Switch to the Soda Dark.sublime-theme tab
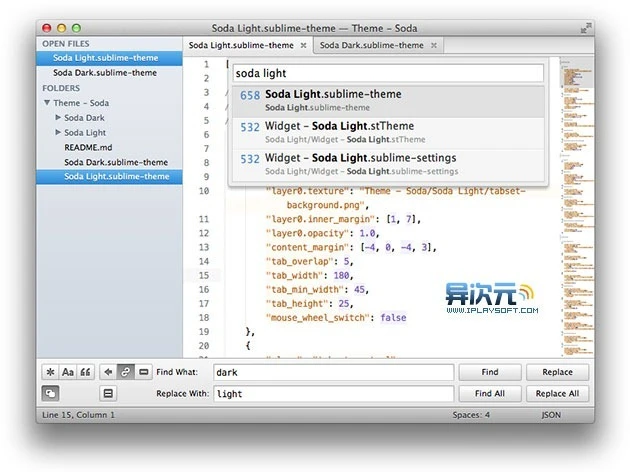Screen dimensions: 630x472 [369, 45]
